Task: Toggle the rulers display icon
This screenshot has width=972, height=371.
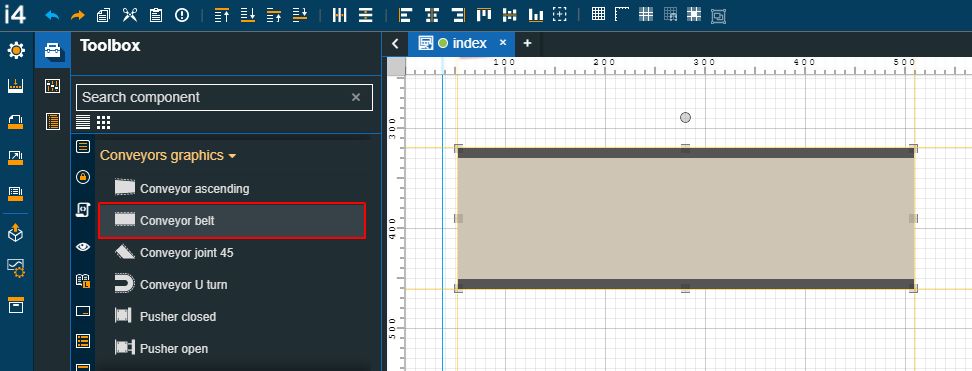Action: click(x=622, y=15)
